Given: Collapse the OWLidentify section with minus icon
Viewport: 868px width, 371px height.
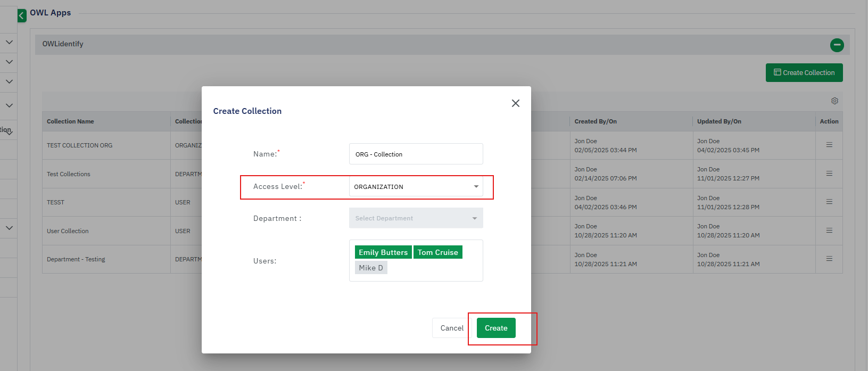Looking at the screenshot, I should [x=837, y=45].
